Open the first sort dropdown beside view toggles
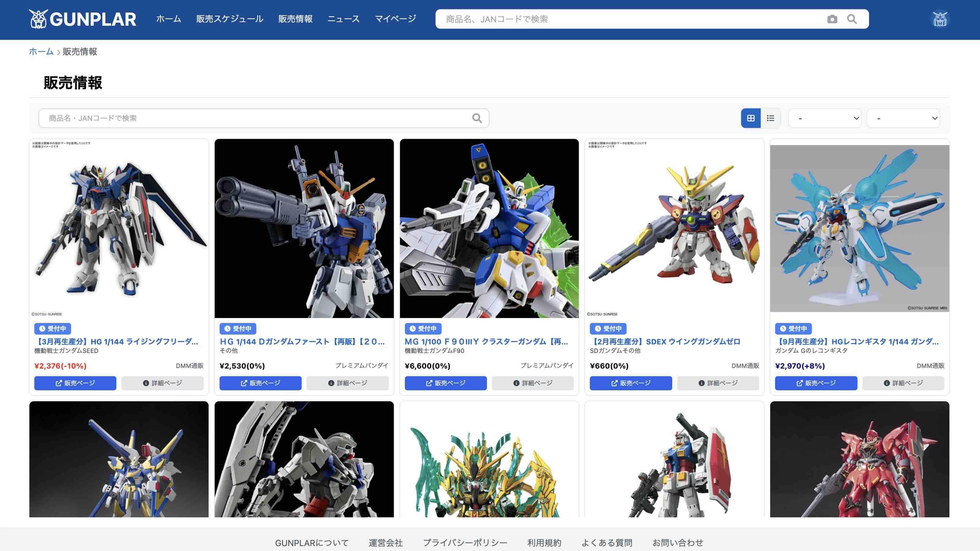Image resolution: width=980 pixels, height=551 pixels. [825, 118]
